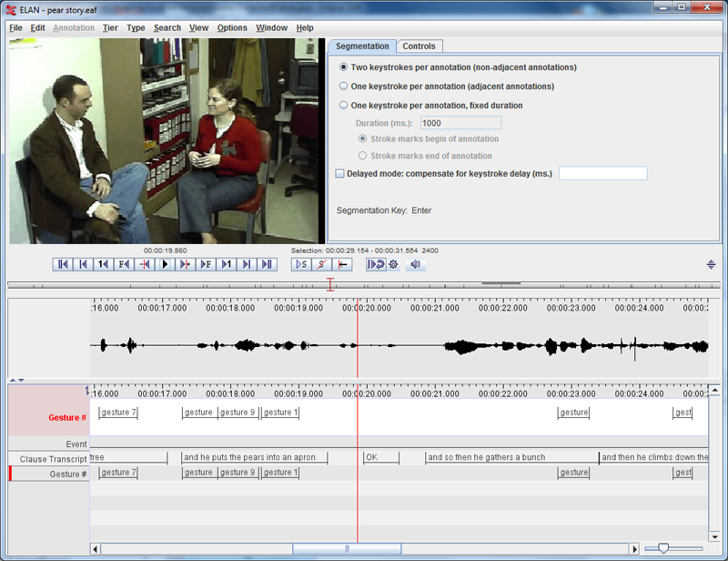Open the Help menu
The image size is (728, 561).
click(305, 28)
